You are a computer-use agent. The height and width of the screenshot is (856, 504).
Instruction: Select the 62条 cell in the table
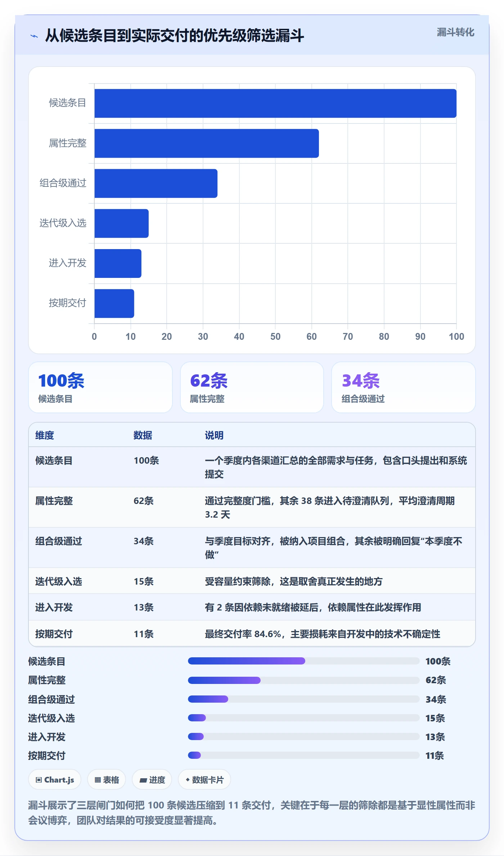[144, 501]
